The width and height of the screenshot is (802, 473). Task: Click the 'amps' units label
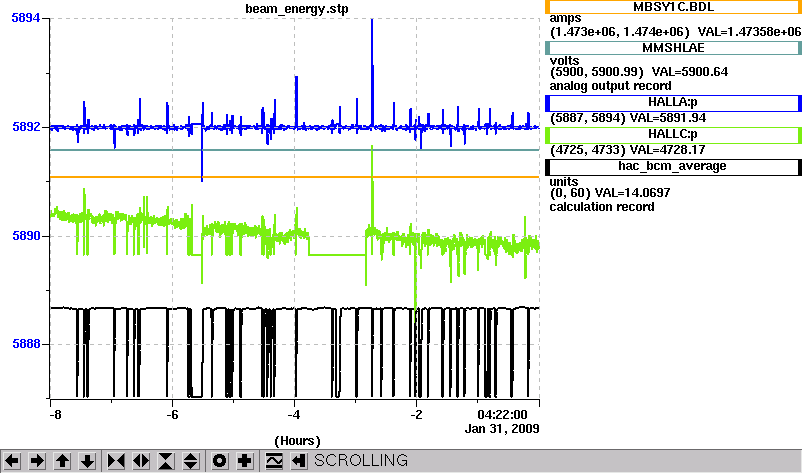[x=565, y=19]
